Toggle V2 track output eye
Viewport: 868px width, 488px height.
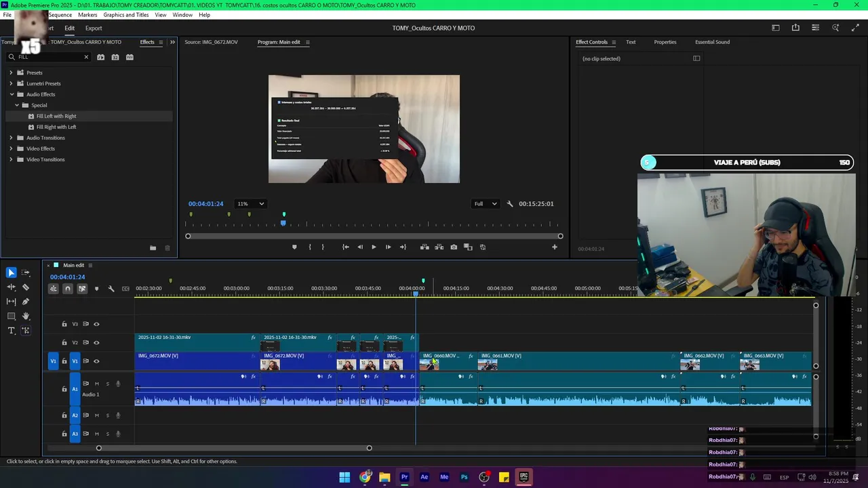pos(96,342)
